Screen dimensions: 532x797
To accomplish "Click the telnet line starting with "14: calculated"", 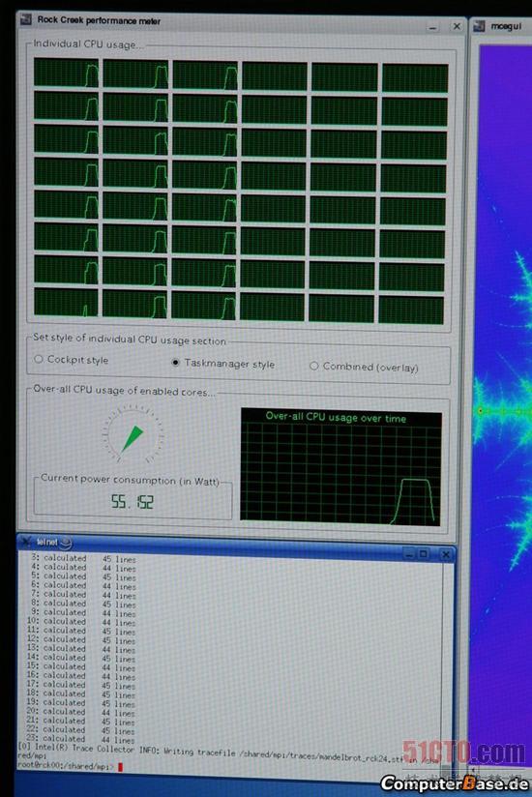I will click(x=81, y=658).
